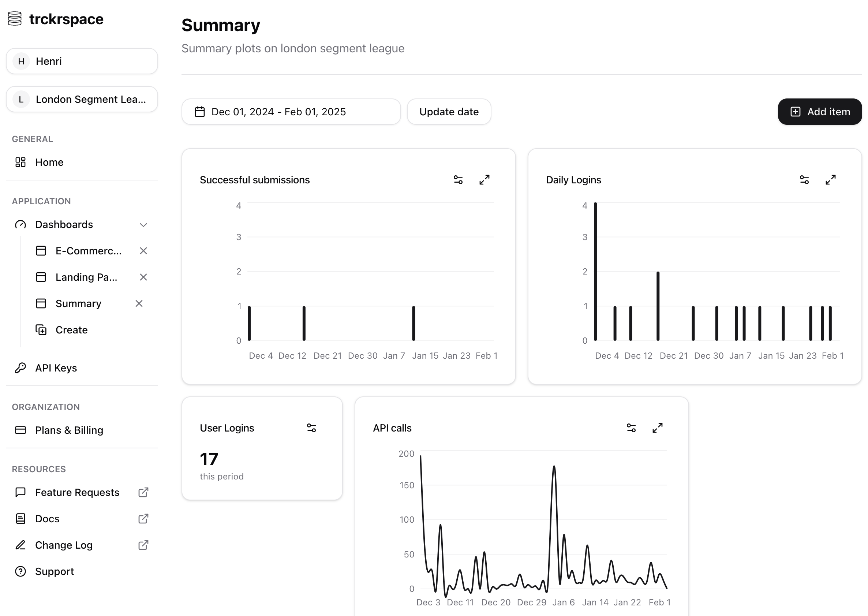868x616 pixels.
Task: Open settings for the API calls chart
Action: click(631, 428)
